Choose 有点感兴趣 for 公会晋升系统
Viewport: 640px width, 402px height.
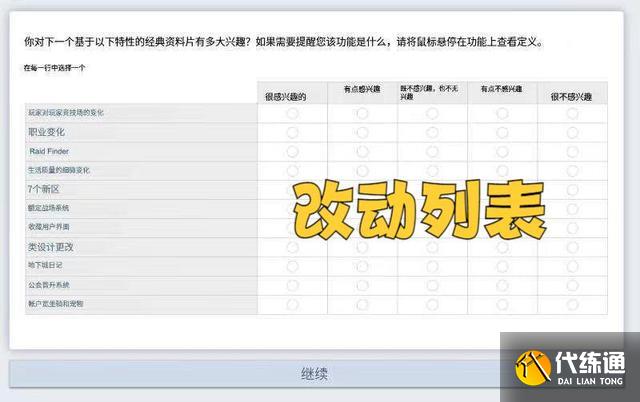362,284
